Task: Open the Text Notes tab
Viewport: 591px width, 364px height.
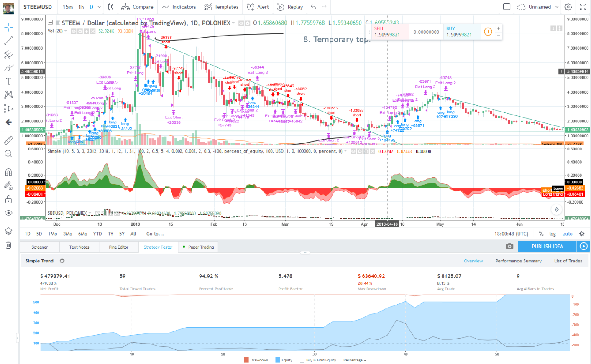Action: tap(79, 247)
